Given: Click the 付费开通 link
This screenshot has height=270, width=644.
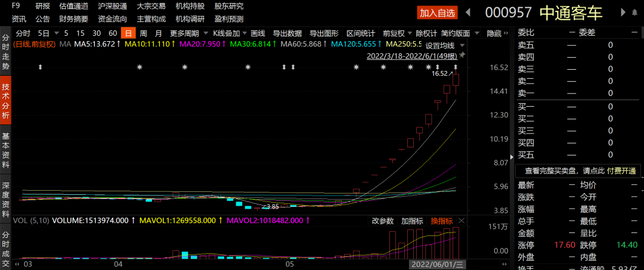Looking at the screenshot, I should [x=621, y=170].
